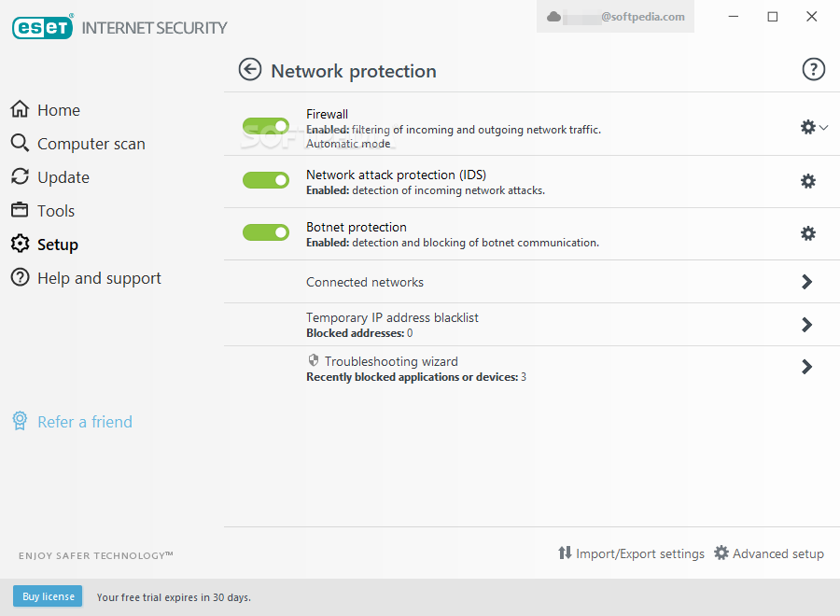Go back using the back arrow icon

249,70
